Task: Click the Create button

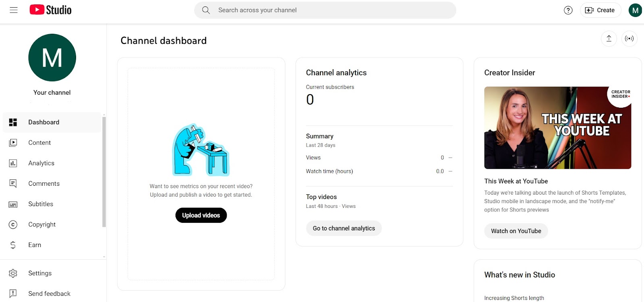Action: pyautogui.click(x=600, y=10)
